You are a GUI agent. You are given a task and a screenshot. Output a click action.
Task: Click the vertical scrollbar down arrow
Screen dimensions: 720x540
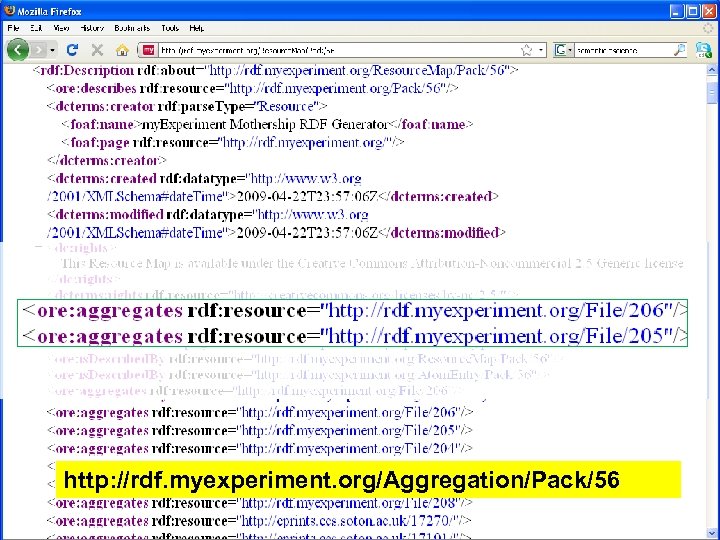pyautogui.click(x=711, y=532)
